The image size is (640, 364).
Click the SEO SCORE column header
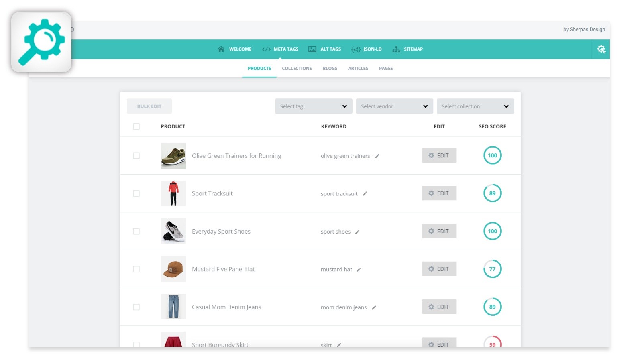click(x=492, y=126)
